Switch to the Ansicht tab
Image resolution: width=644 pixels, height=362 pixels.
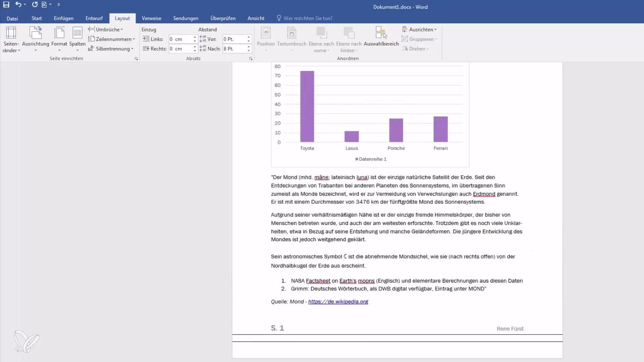256,18
